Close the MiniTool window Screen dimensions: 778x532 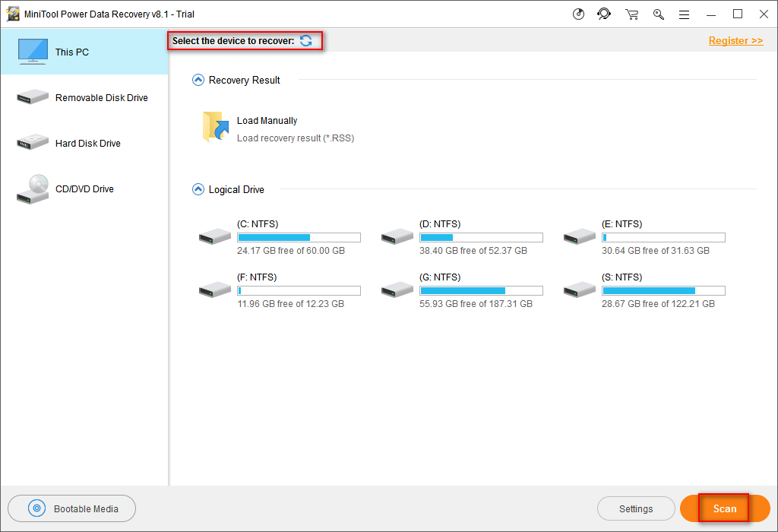764,14
